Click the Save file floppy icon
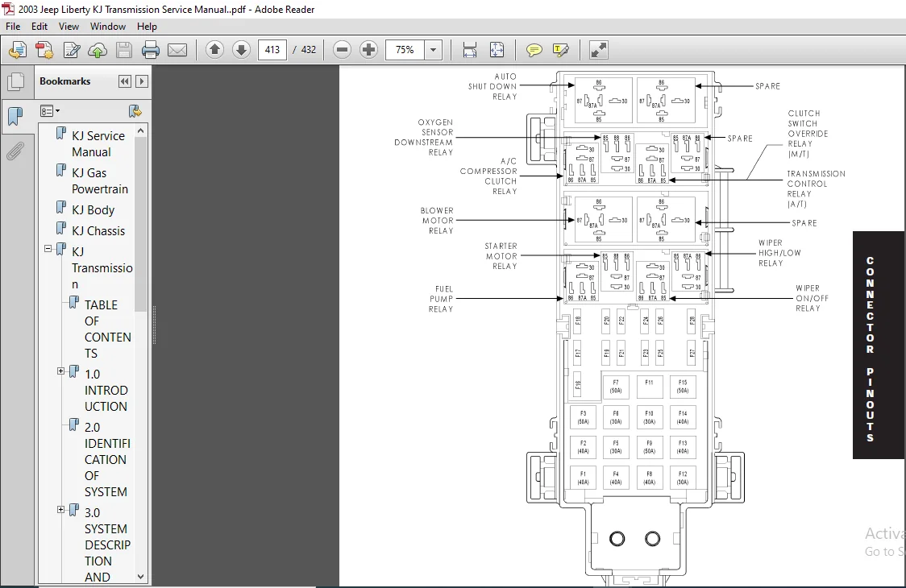 tap(123, 50)
